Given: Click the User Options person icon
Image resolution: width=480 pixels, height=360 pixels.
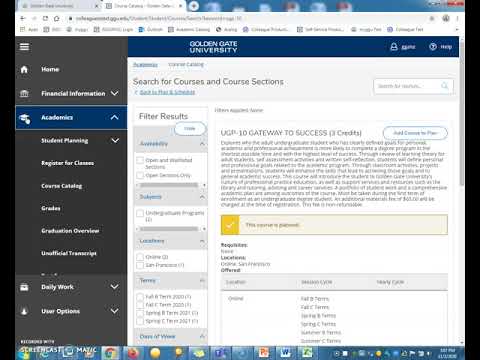Looking at the screenshot, I should [24, 311].
